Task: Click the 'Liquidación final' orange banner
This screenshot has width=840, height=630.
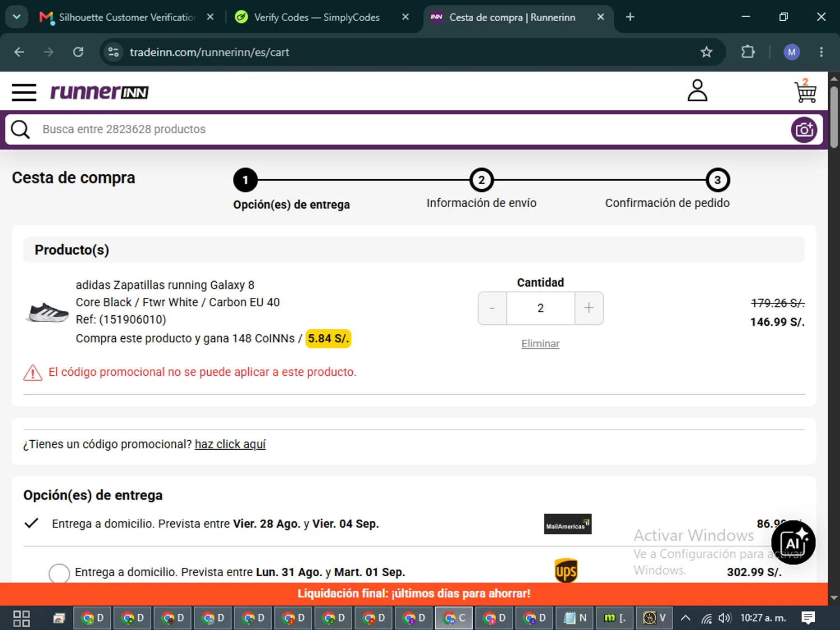Action: pos(414,594)
